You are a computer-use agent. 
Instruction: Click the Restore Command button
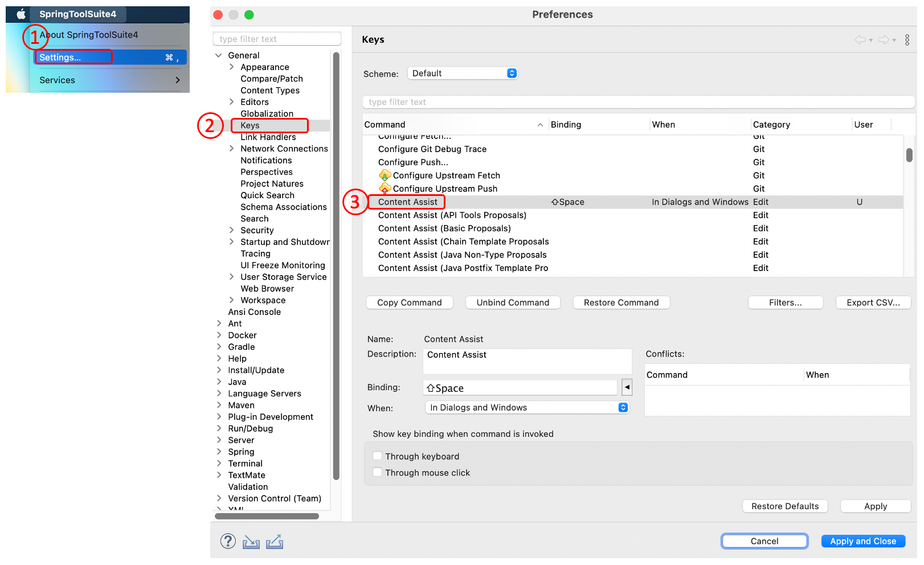click(621, 302)
